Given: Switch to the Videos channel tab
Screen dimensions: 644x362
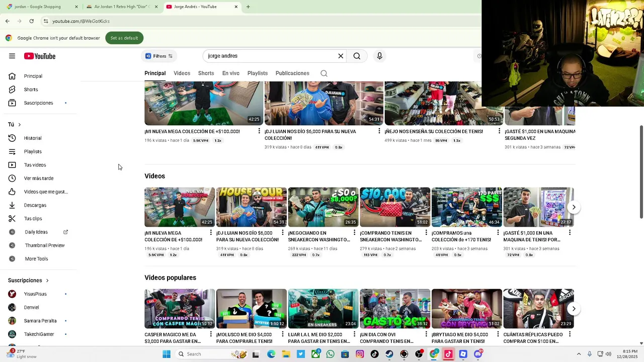Looking at the screenshot, I should 182,73.
